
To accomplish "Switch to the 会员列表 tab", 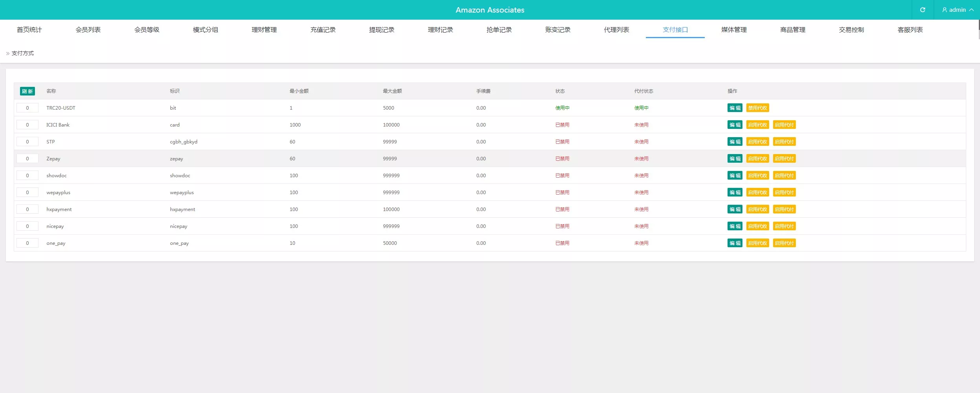I will [88, 30].
